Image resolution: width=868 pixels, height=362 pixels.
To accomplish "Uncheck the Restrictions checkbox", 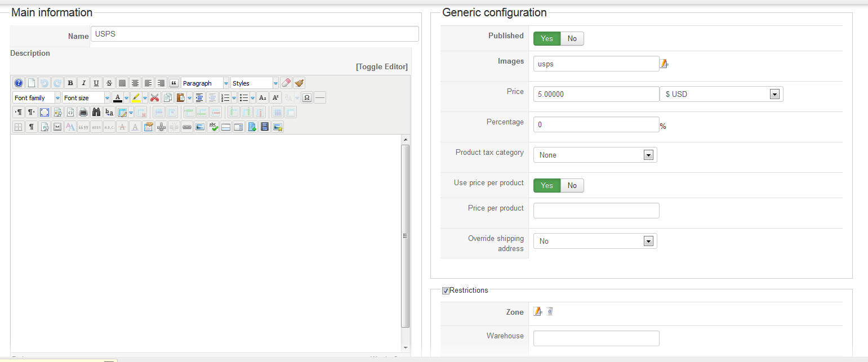I will (x=446, y=291).
